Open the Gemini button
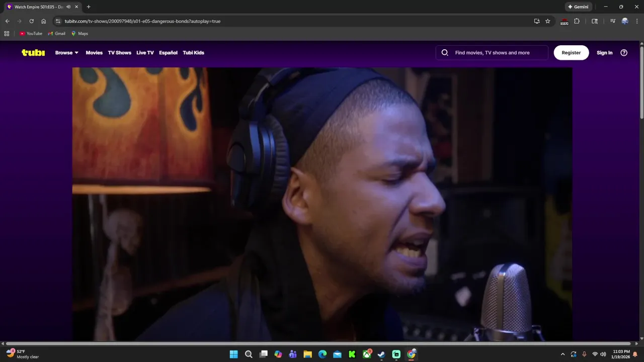The width and height of the screenshot is (644, 362). coord(578,7)
